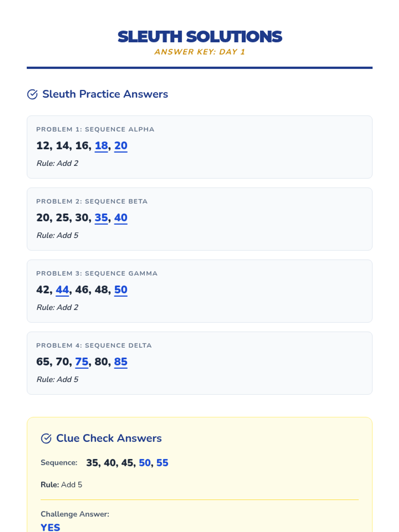Image resolution: width=399 pixels, height=532 pixels.
Task: Click the SLEUTH SOLUTIONS title
Action: [x=199, y=37]
